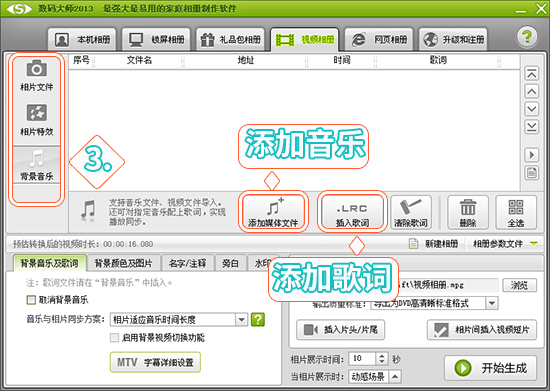Viewport: 550px width, 391px height.
Task: Click the 相片展示时间 value field
Action: 363,358
